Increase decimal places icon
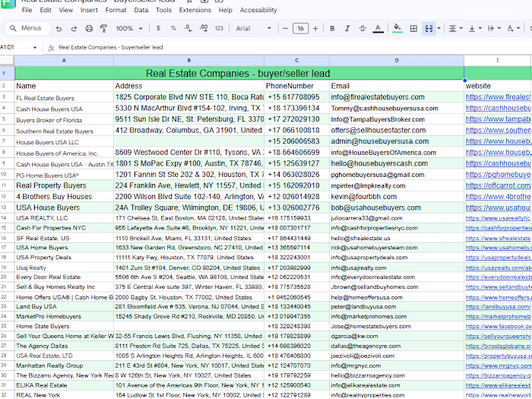The width and height of the screenshot is (532, 399). (x=204, y=28)
